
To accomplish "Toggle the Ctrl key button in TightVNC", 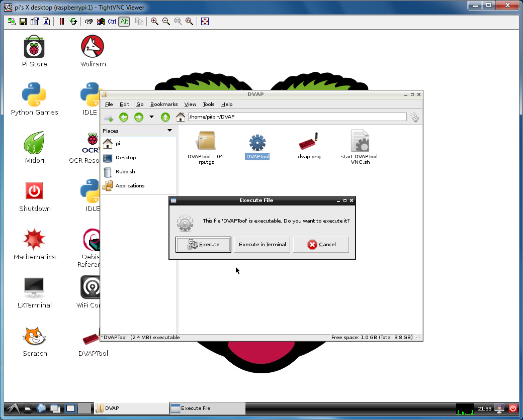I will (x=112, y=22).
